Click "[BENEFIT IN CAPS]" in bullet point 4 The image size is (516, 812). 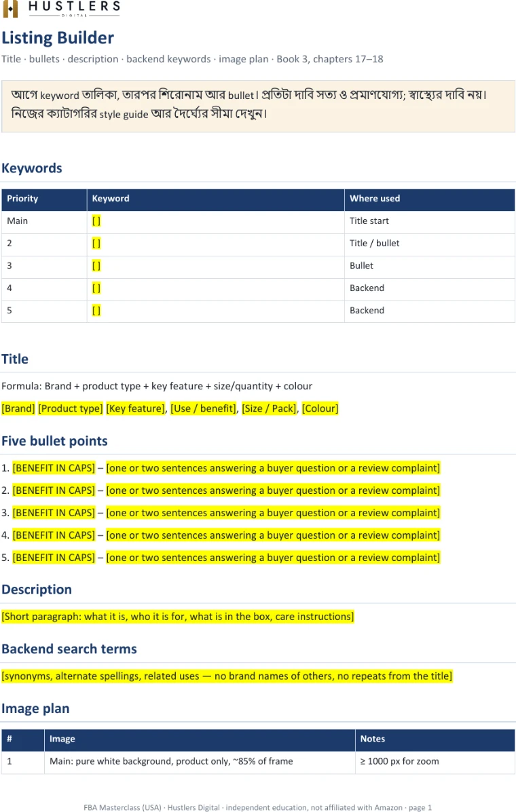pyautogui.click(x=54, y=535)
